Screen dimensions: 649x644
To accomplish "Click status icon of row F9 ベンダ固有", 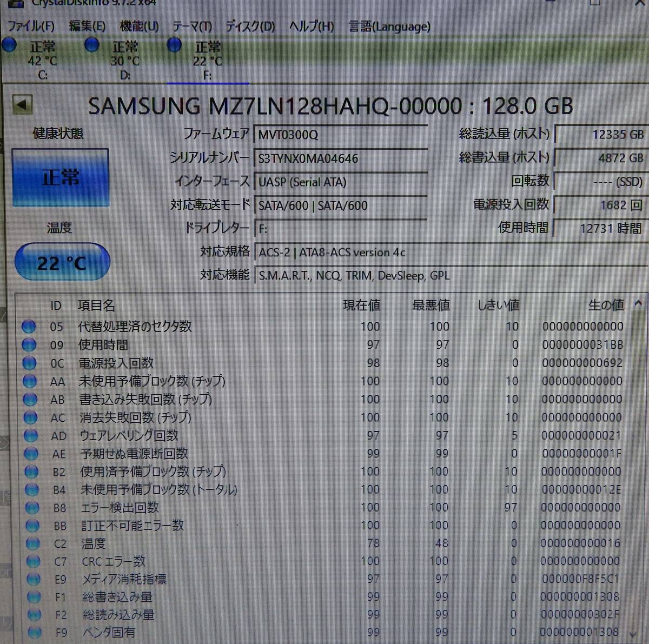I will [35, 632].
